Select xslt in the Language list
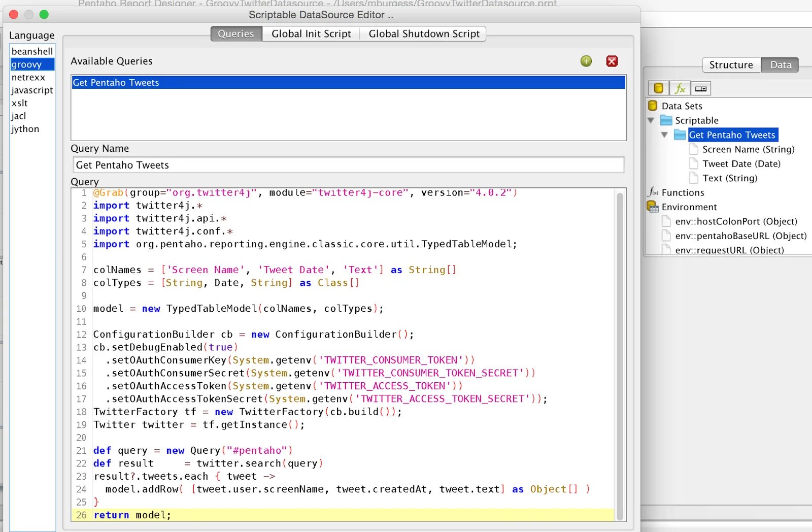The width and height of the screenshot is (812, 532). (x=32, y=103)
